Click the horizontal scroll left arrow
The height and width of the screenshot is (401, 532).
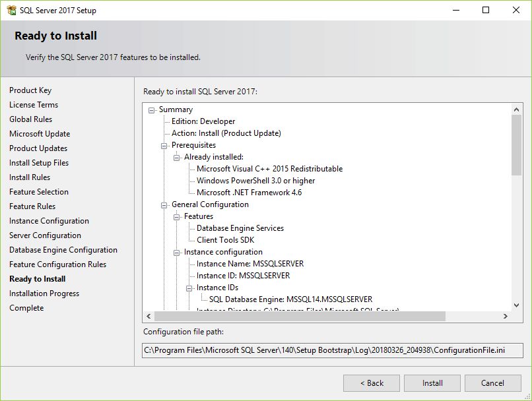[149, 317]
